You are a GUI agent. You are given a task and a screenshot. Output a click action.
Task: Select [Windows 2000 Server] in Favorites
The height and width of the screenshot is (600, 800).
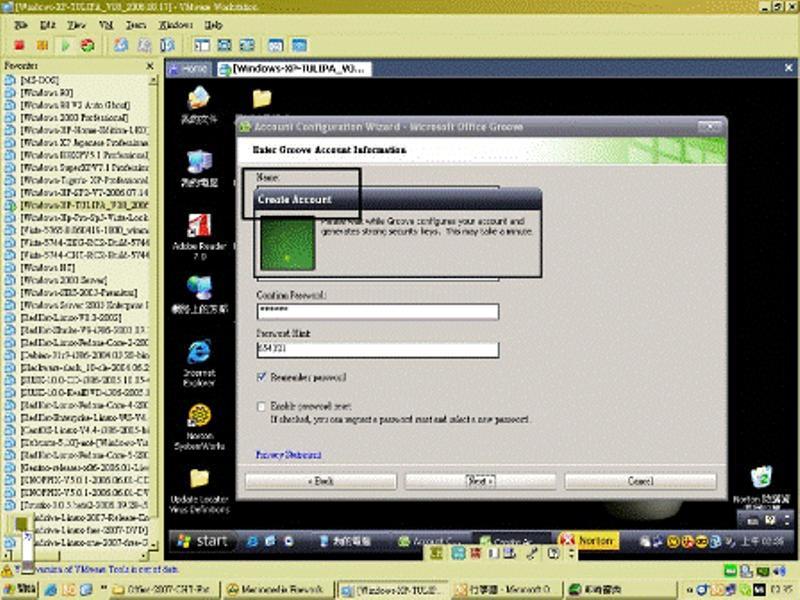pos(64,281)
